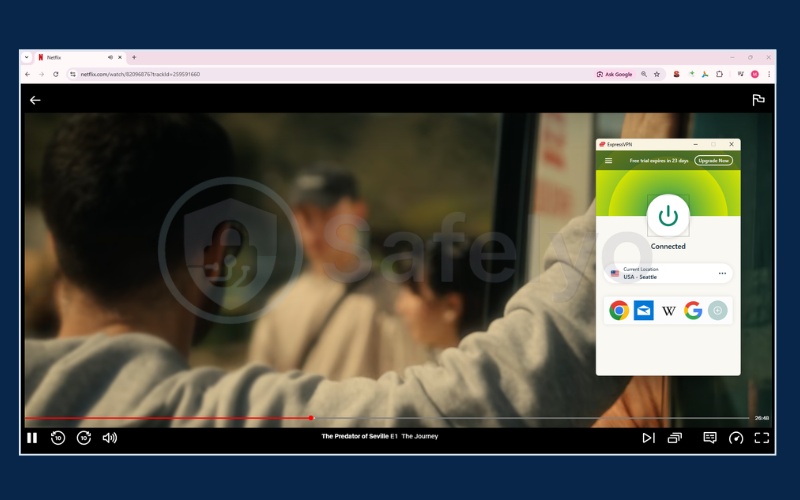This screenshot has height=500, width=800.
Task: Play the next episode
Action: pyautogui.click(x=648, y=438)
